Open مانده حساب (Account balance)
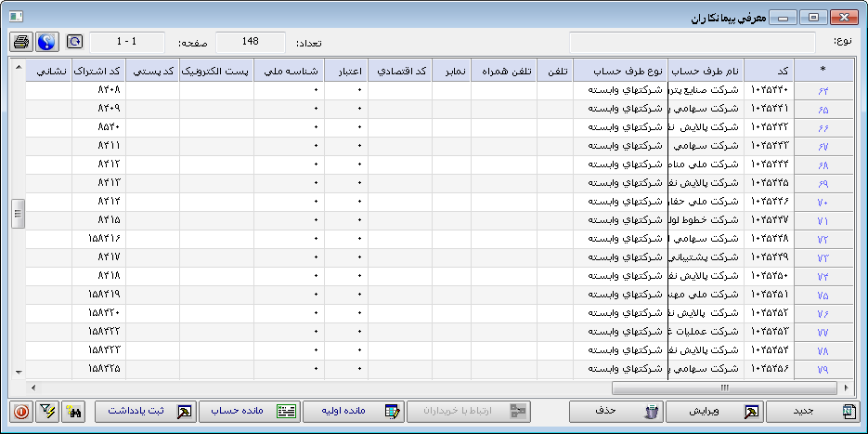868x434 pixels. click(x=248, y=412)
